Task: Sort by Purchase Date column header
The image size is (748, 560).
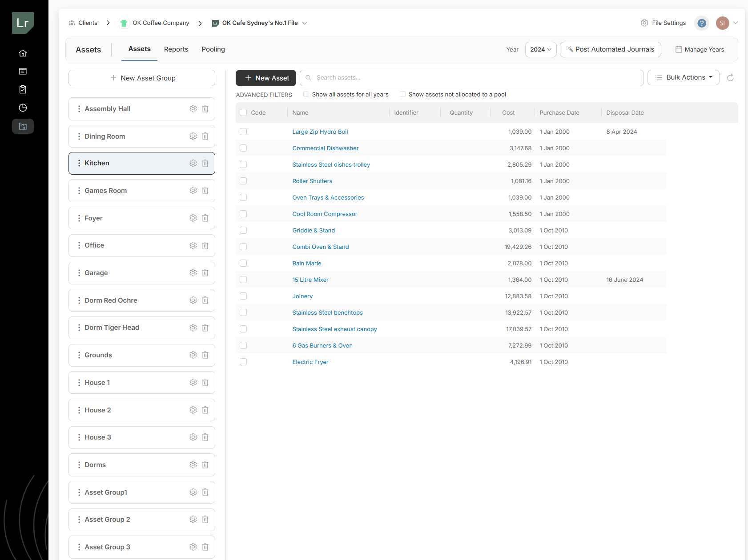Action: 559,113
